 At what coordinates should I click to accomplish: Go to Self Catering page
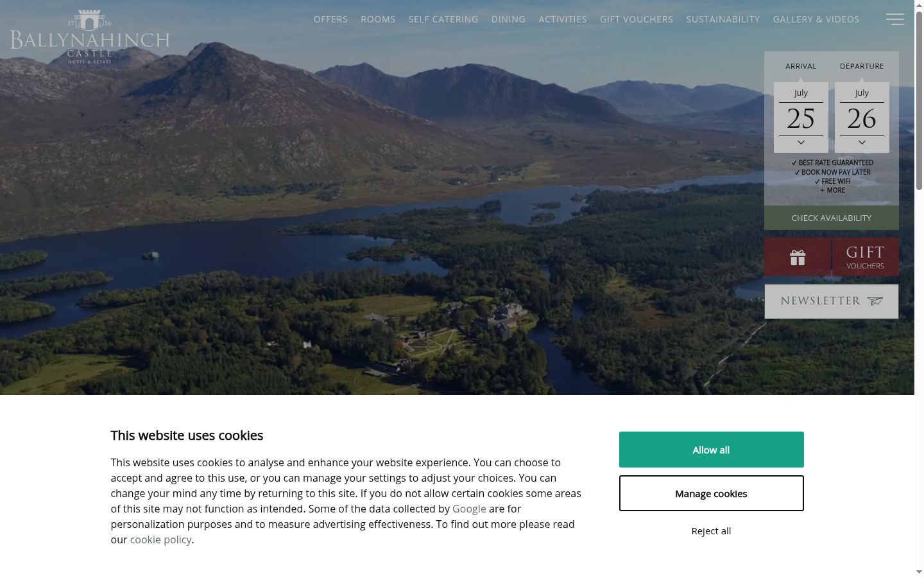point(443,19)
